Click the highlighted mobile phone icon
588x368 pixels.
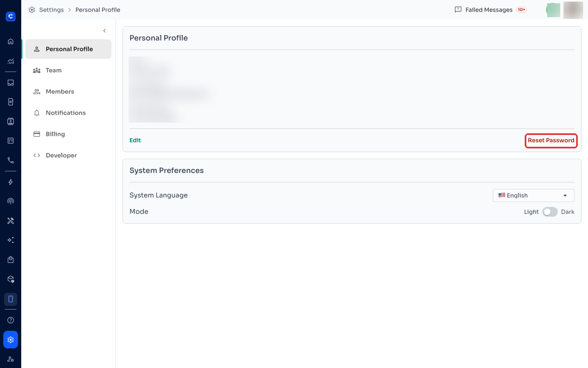11,299
